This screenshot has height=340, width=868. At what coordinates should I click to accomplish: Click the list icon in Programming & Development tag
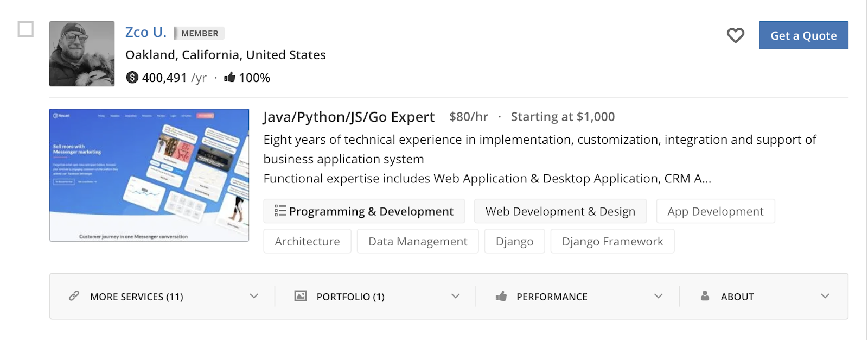pyautogui.click(x=280, y=211)
